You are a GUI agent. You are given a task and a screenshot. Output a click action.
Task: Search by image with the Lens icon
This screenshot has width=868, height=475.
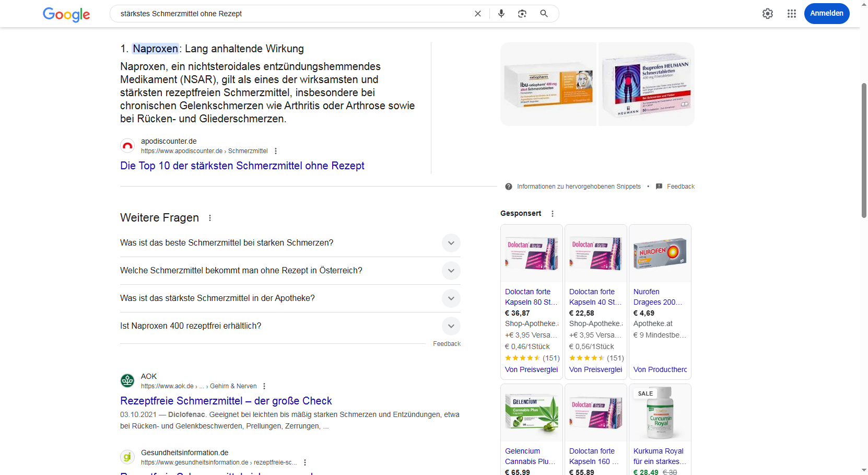pos(522,14)
